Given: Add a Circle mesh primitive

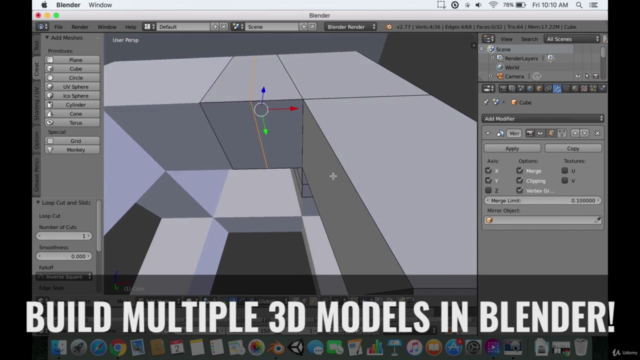Looking at the screenshot, I should [72, 78].
